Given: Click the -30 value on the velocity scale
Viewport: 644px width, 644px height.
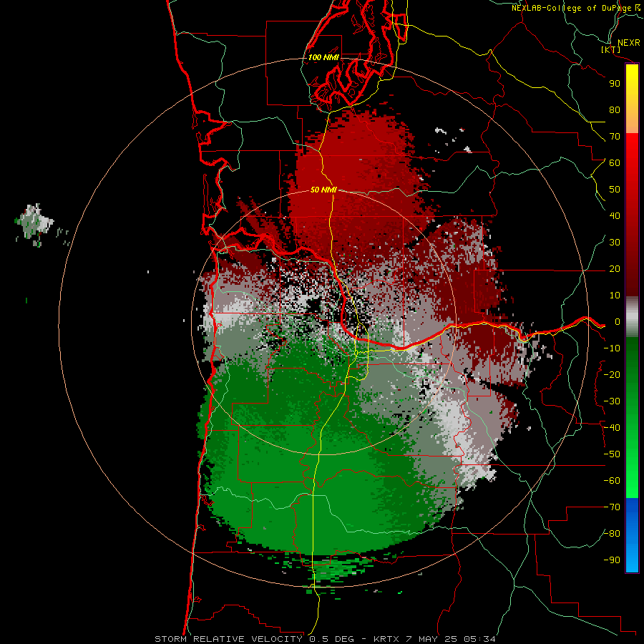Looking at the screenshot, I should tap(612, 401).
